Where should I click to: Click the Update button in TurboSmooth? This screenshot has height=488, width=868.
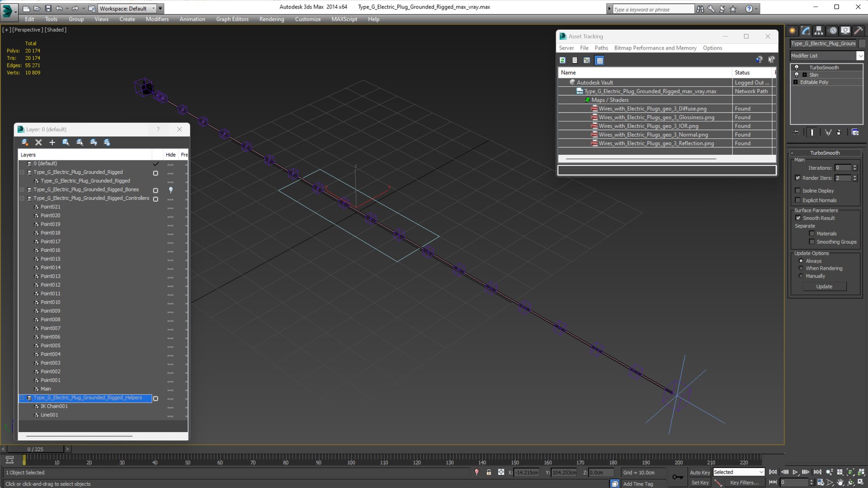tap(824, 286)
